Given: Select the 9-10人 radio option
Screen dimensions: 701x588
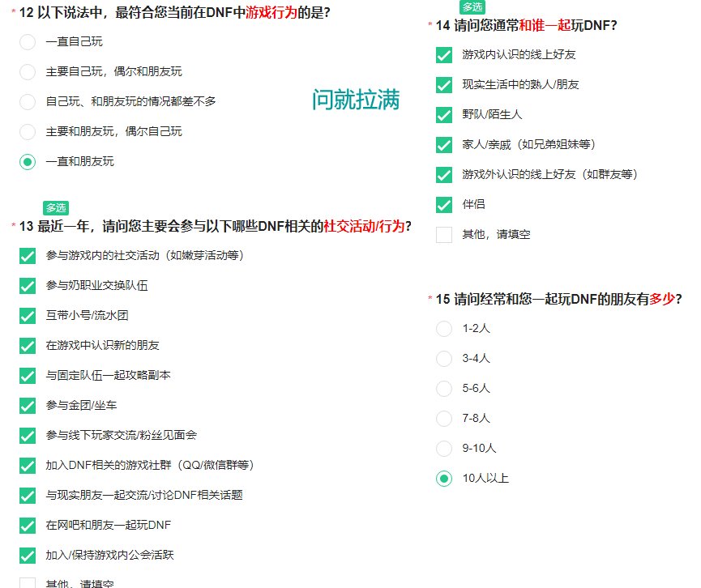Looking at the screenshot, I should [x=444, y=449].
